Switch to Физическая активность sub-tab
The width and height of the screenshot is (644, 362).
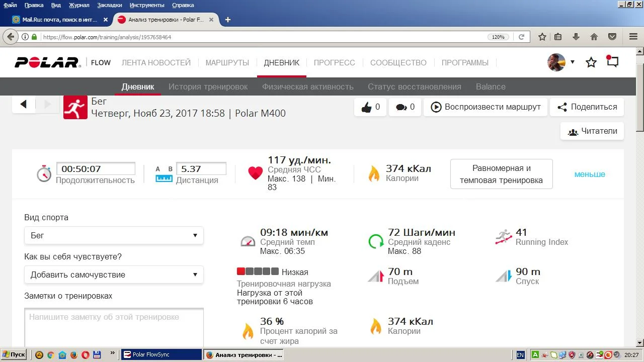pyautogui.click(x=308, y=86)
